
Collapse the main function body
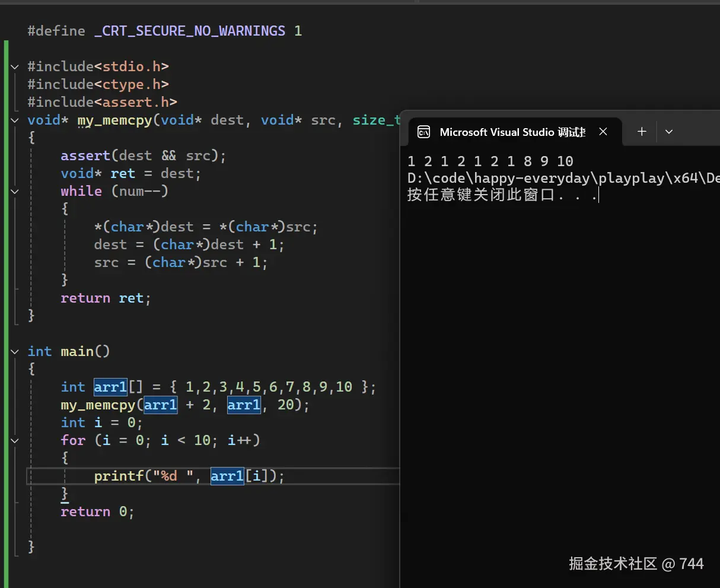coord(14,351)
